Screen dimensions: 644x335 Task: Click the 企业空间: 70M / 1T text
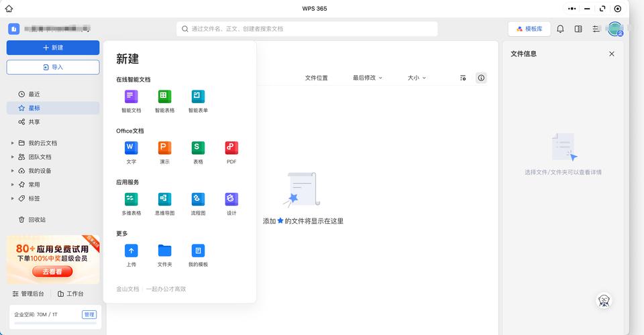pyautogui.click(x=36, y=315)
